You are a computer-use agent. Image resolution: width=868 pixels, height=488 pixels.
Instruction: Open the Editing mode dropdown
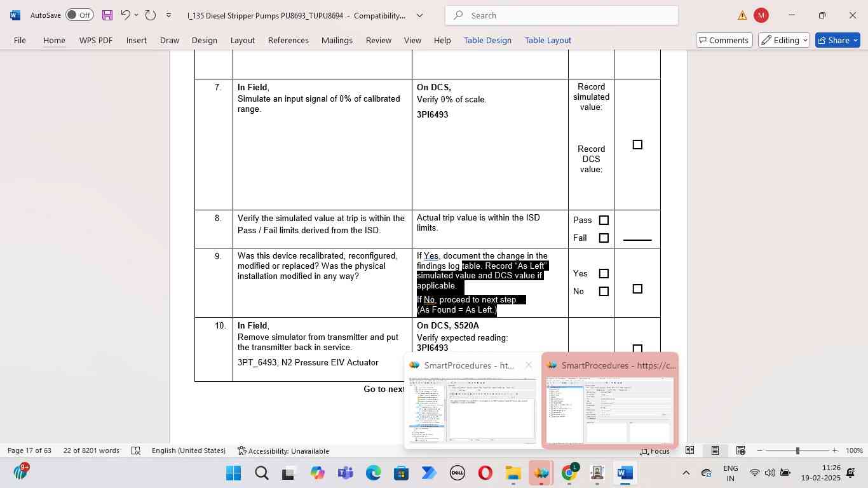(x=784, y=40)
